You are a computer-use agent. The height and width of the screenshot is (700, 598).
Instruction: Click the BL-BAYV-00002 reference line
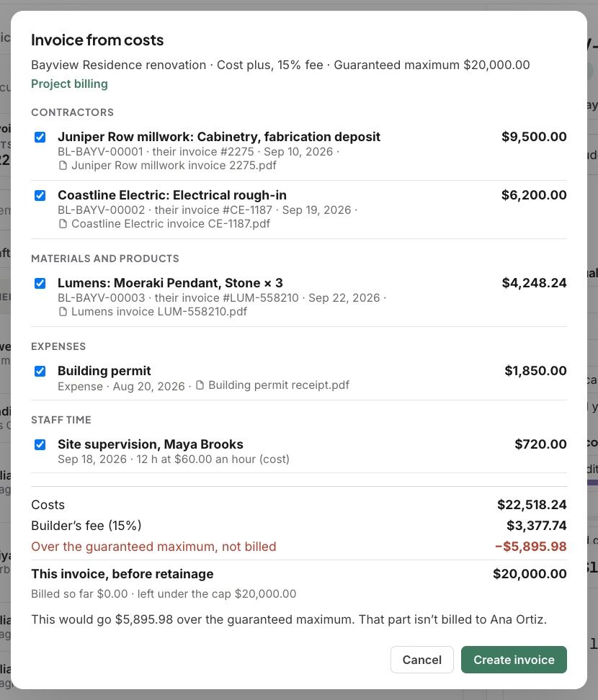pyautogui.click(x=207, y=210)
